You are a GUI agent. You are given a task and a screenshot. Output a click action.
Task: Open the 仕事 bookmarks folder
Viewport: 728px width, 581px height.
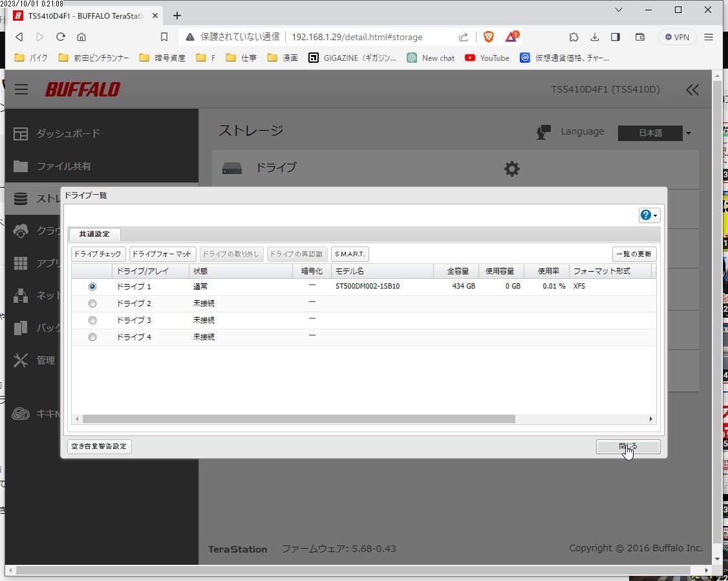coord(241,58)
